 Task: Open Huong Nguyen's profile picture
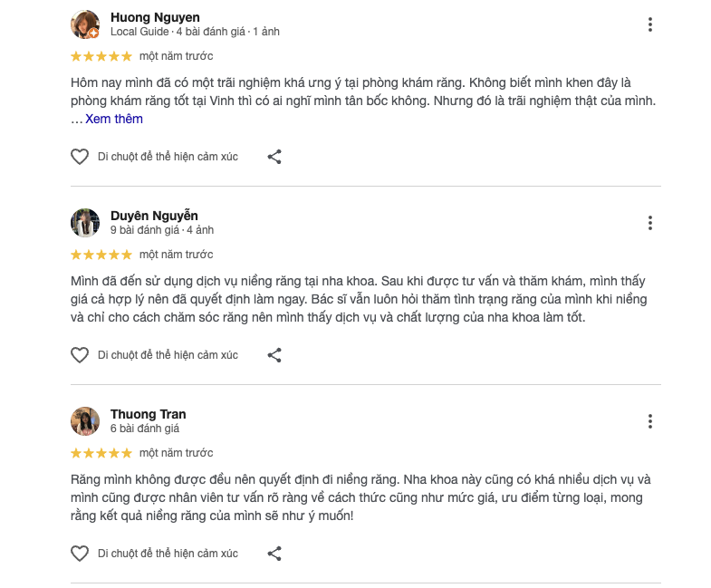(x=84, y=24)
